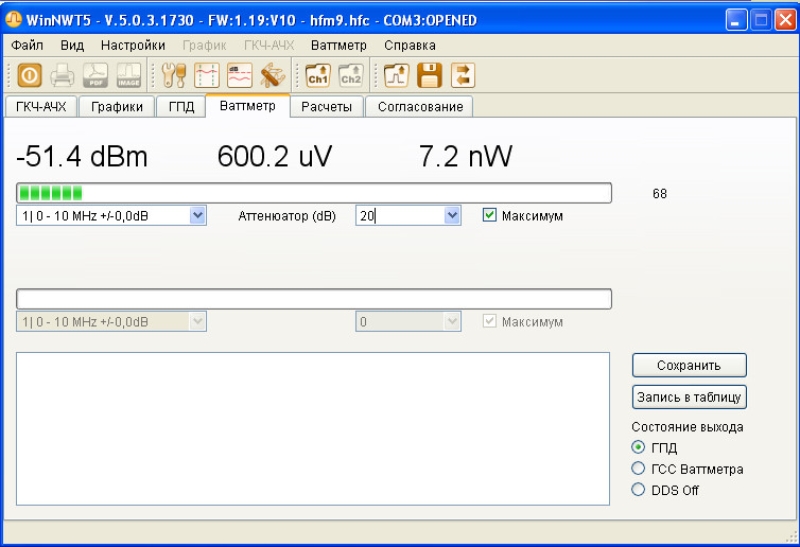Click the -51.4 dBm reading
The image size is (800, 547).
click(82, 156)
